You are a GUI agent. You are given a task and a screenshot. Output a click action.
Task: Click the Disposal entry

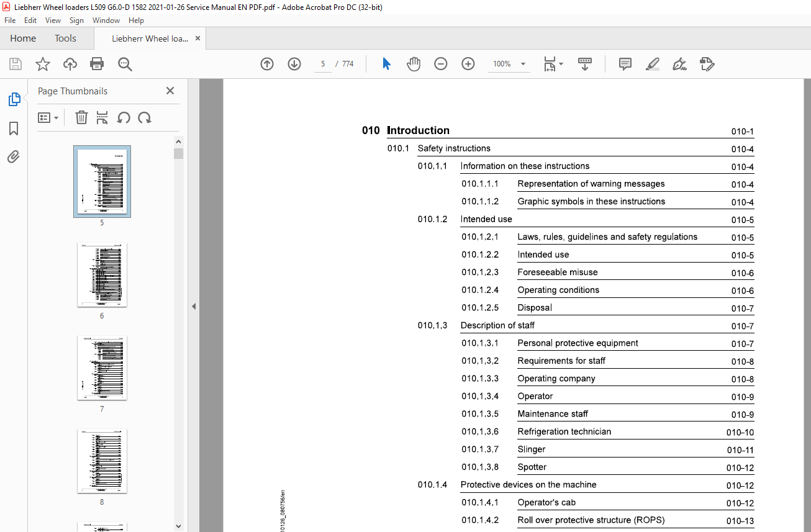(x=535, y=307)
